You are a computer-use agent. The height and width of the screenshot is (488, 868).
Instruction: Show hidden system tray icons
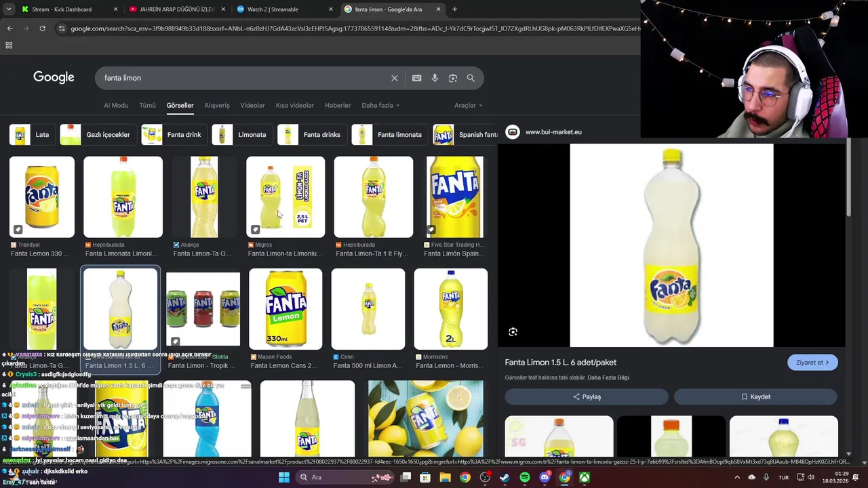point(737,477)
